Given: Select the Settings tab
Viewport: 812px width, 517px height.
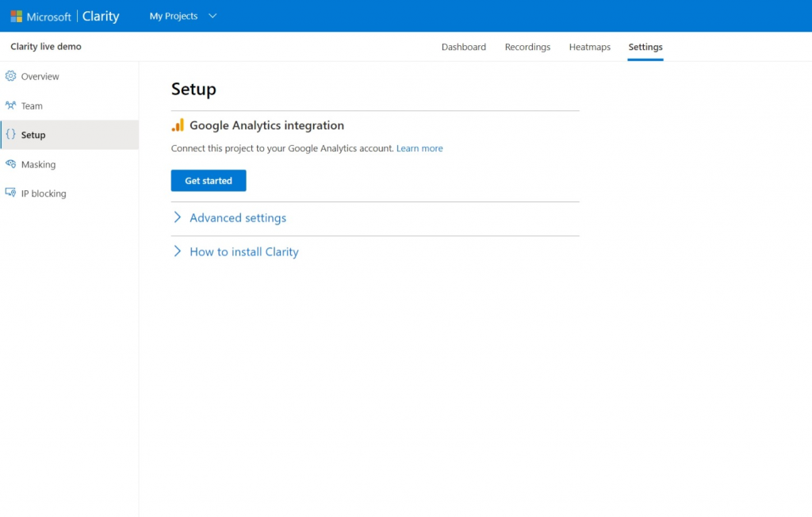Looking at the screenshot, I should click(x=645, y=47).
